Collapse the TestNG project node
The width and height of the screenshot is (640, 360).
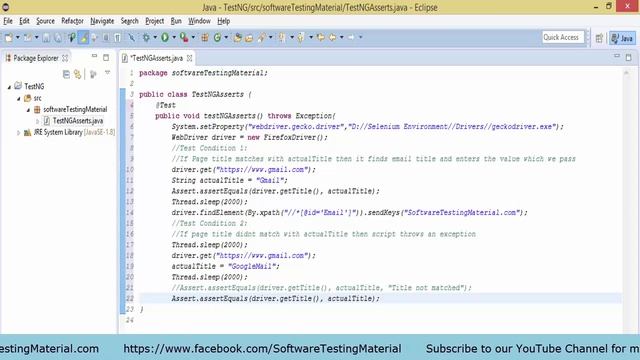pyautogui.click(x=9, y=87)
